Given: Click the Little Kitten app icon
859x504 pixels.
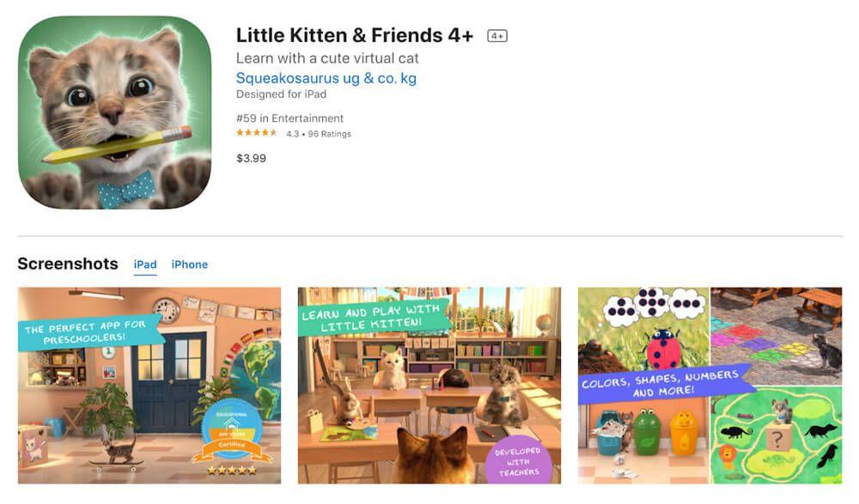Looking at the screenshot, I should (x=114, y=112).
